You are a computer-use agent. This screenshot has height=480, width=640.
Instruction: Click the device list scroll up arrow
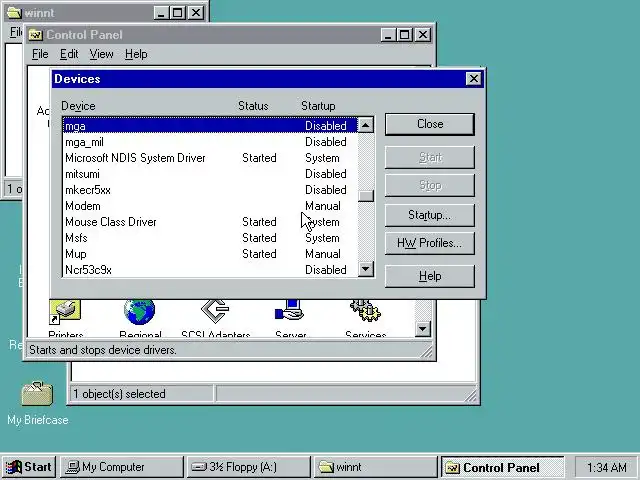366,125
